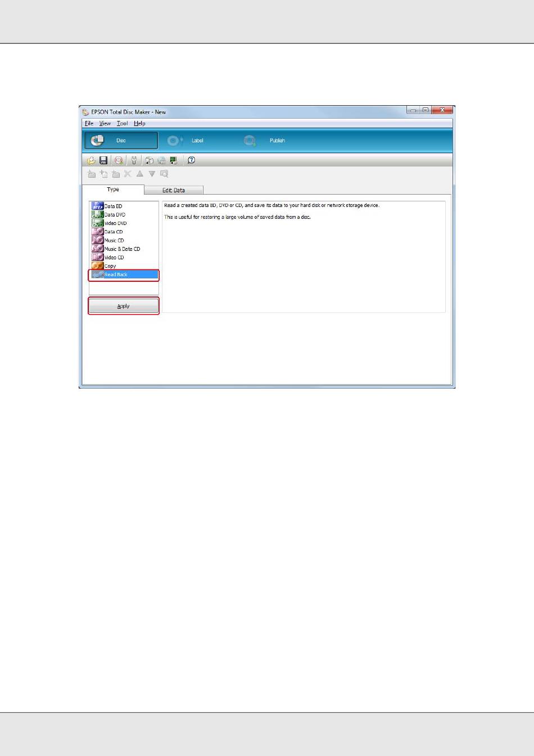
Task: Pick the Copy disc type
Action: pyautogui.click(x=110, y=266)
